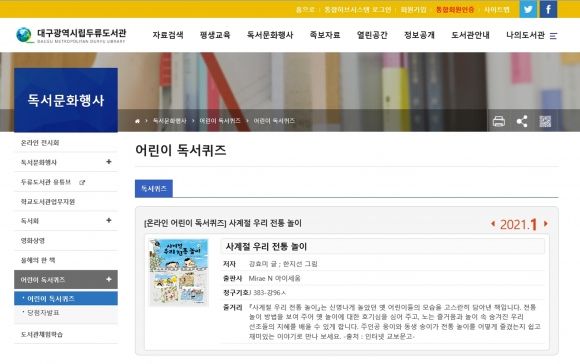Open 자료검색 in main navigation

coord(168,35)
